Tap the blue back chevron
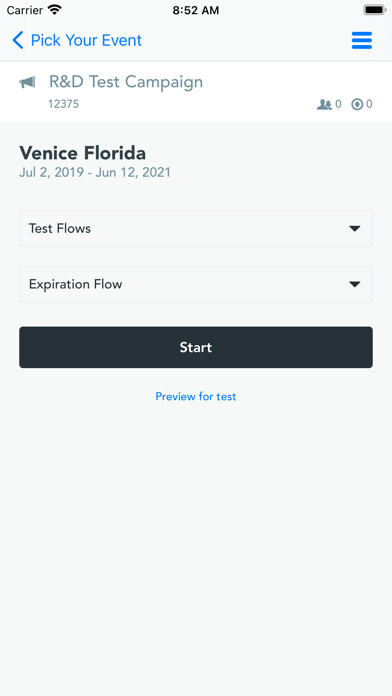This screenshot has width=392, height=696. coord(18,40)
